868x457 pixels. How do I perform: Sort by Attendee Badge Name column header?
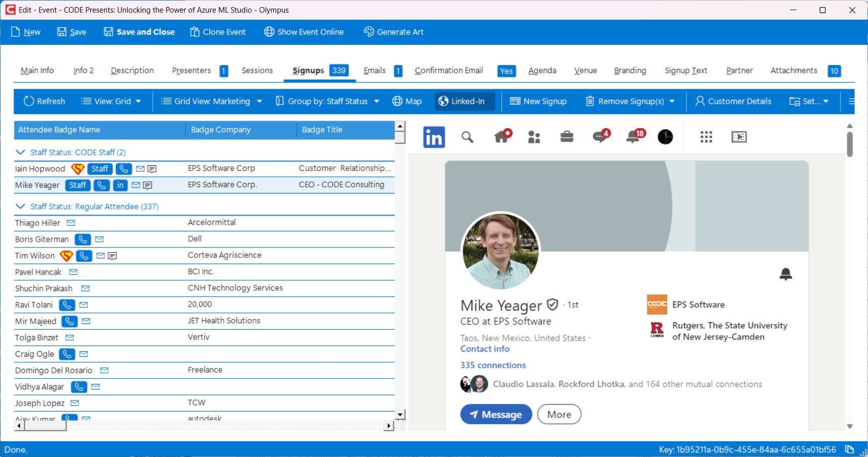point(100,130)
